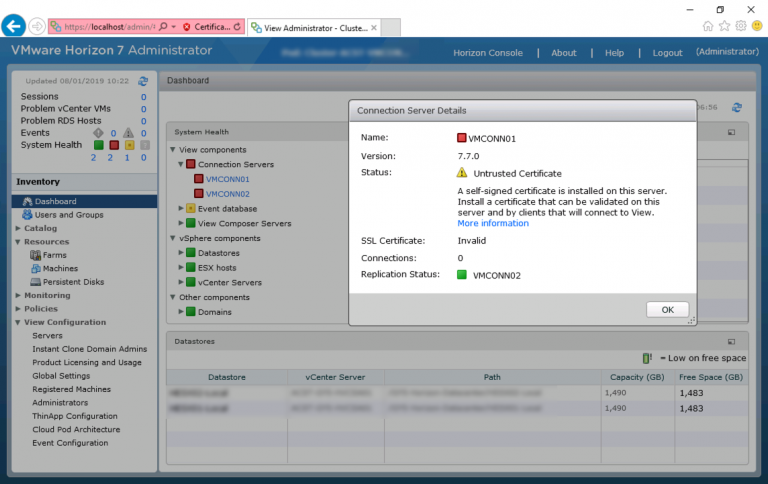Open VMCONN01 in System Health tree
This screenshot has height=484, width=768.
(227, 179)
